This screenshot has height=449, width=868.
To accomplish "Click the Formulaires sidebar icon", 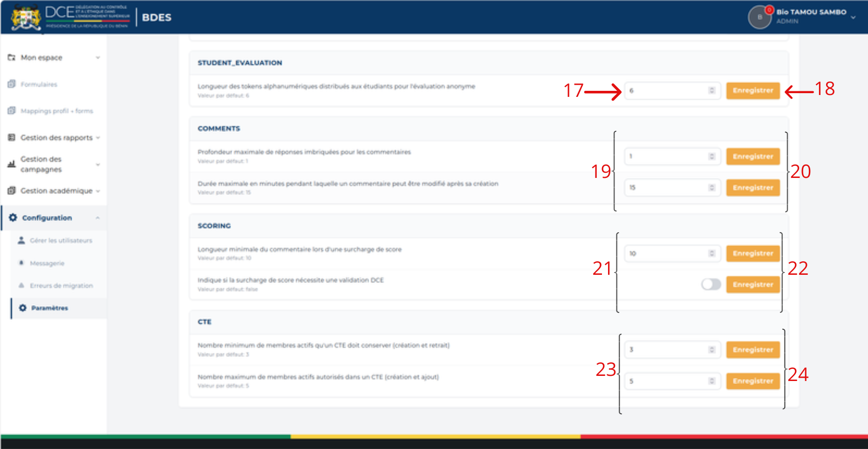I will click(x=12, y=84).
